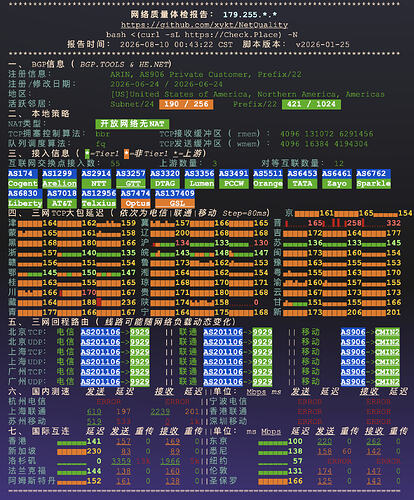Image resolution: width=414 pixels, height=500 pixels.
Task: Select 洛杉矶 receive speed 1966
Action: pos(170,461)
